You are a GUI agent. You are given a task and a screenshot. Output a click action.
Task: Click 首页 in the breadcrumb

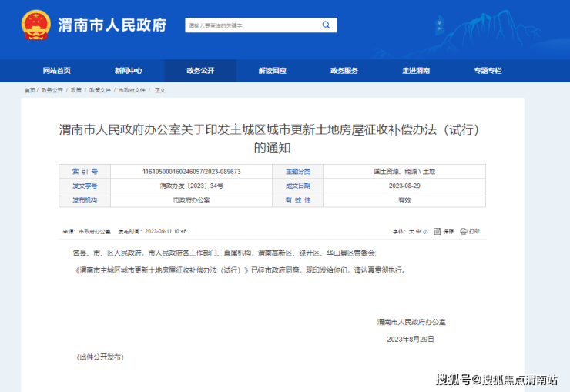29,90
